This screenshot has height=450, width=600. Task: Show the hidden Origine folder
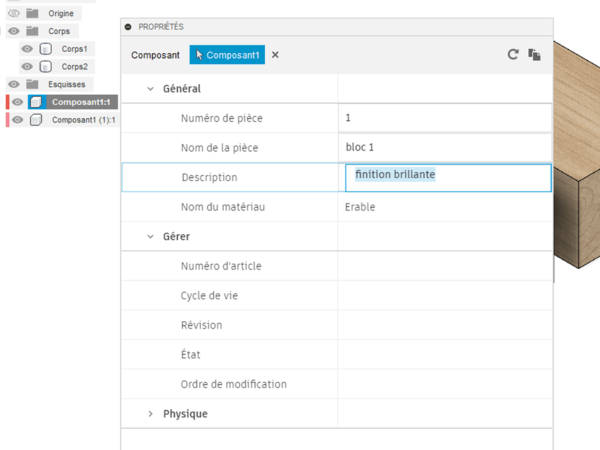tap(13, 12)
